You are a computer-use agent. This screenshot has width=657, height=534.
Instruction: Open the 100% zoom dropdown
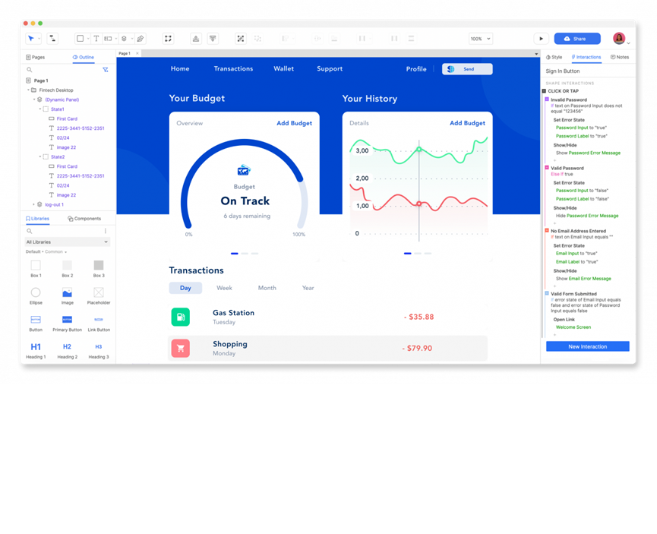481,39
